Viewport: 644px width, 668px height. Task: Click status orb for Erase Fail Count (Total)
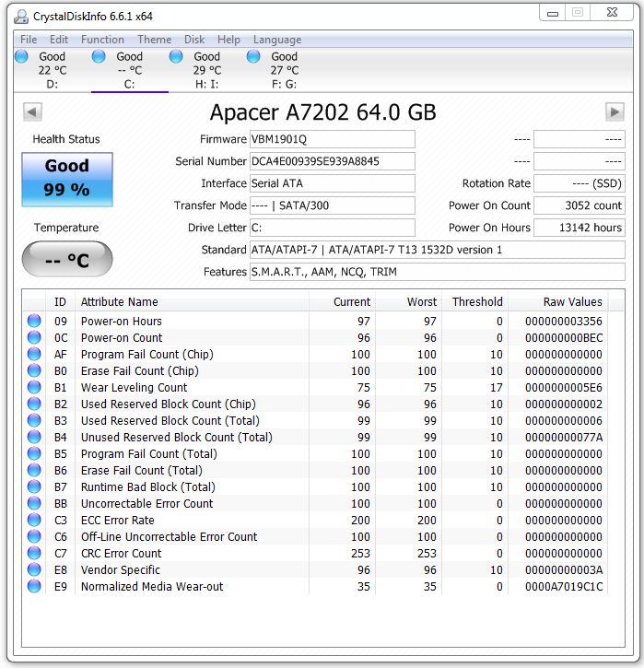point(34,470)
